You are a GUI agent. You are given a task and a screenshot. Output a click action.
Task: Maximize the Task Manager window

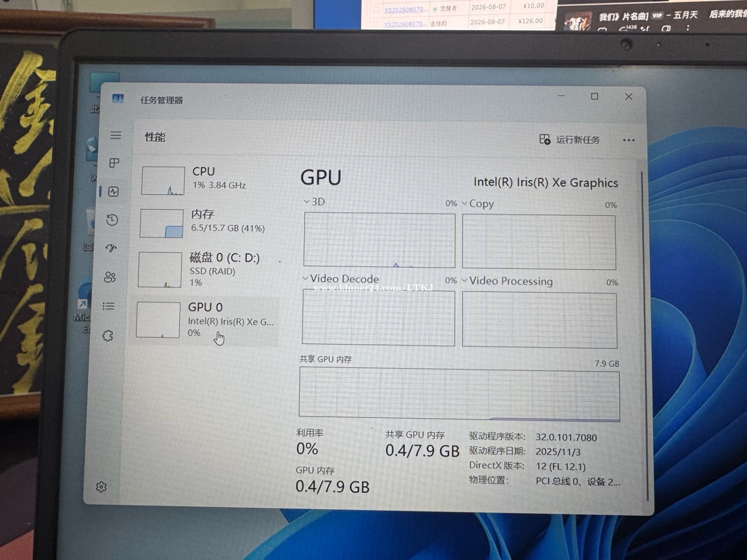(x=595, y=96)
